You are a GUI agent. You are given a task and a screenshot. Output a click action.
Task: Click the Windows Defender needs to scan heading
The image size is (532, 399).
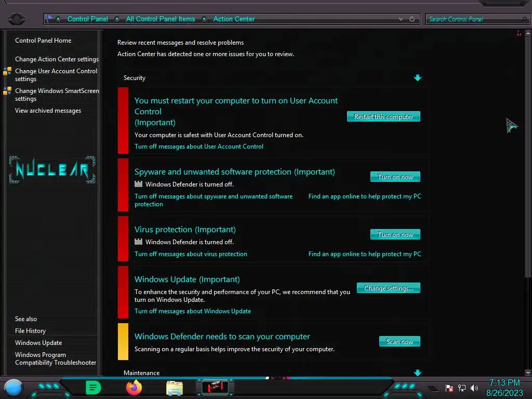(x=222, y=336)
